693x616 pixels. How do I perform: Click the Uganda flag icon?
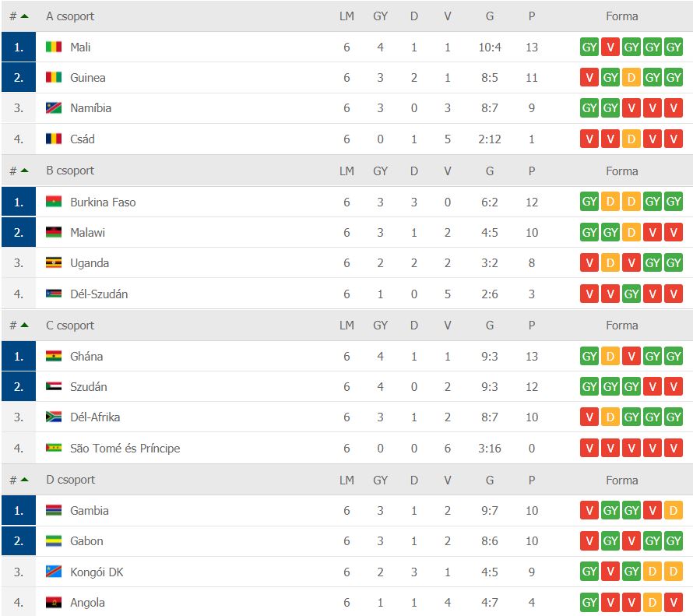click(54, 263)
